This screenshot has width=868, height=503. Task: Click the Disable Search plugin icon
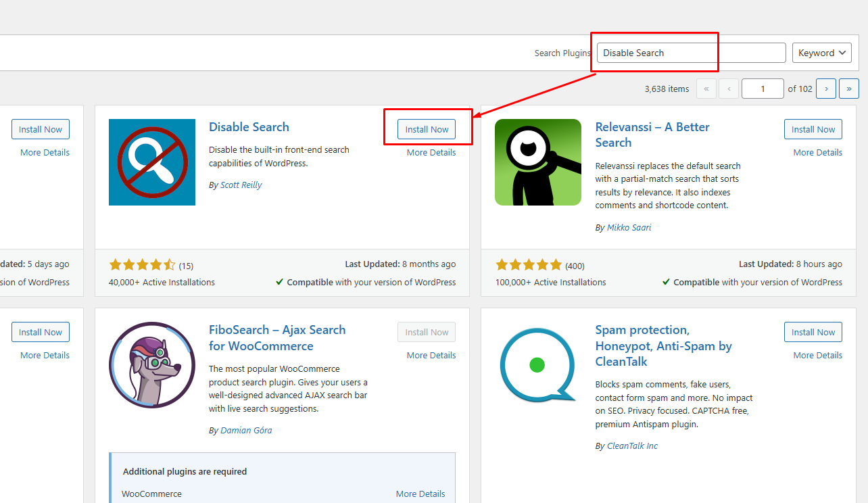[152, 162]
